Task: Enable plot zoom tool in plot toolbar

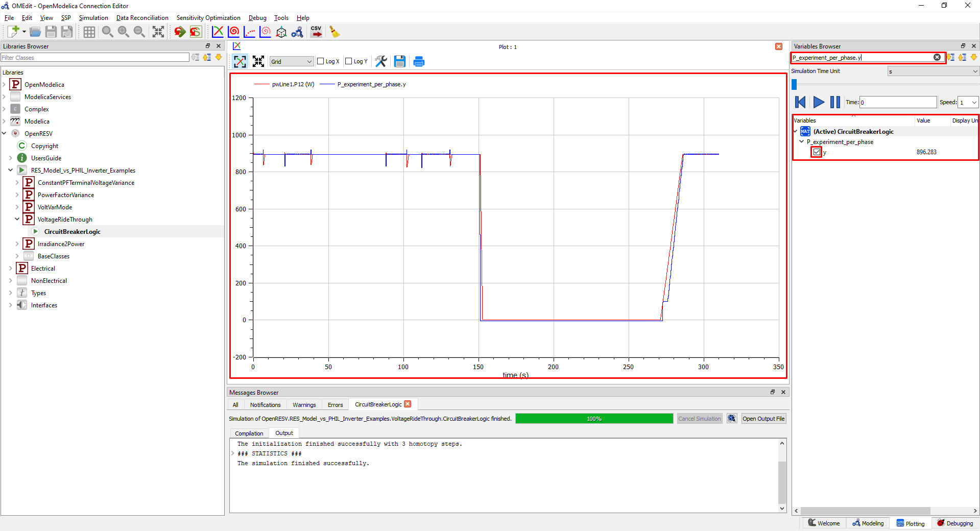Action: (x=240, y=61)
